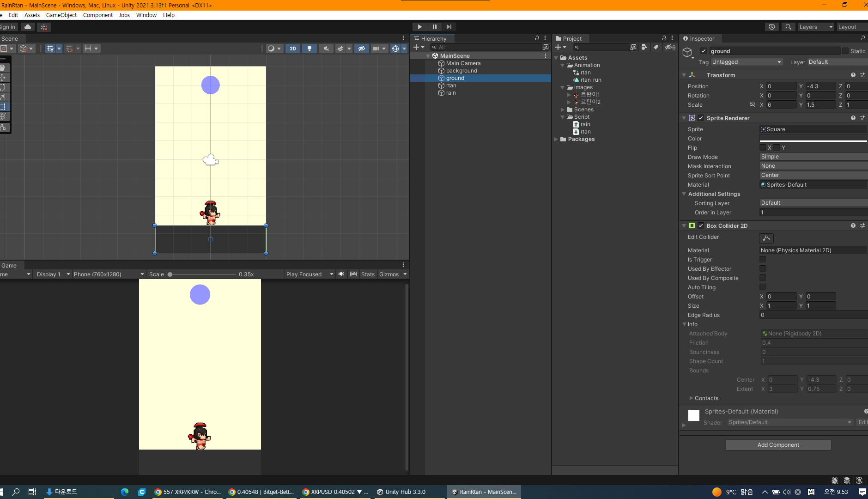868x499 pixels.
Task: Toggle hidden packages visibility count in Project
Action: coord(670,47)
